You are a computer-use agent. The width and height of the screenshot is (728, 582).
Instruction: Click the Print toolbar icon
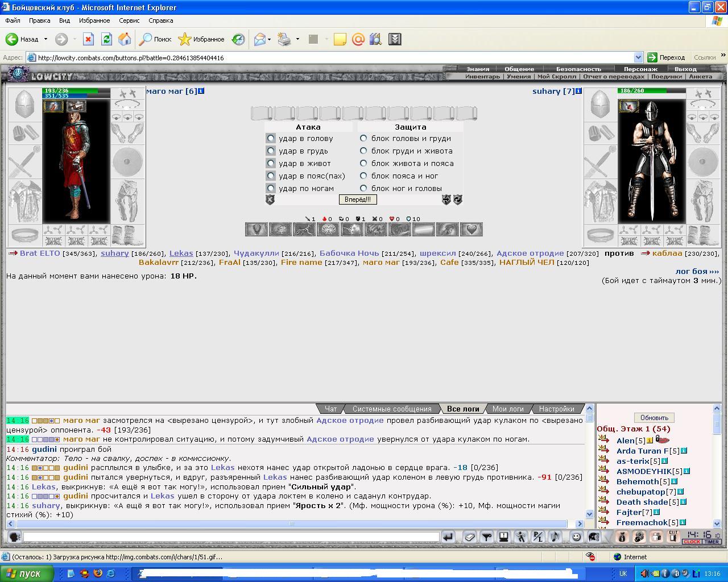pos(284,39)
